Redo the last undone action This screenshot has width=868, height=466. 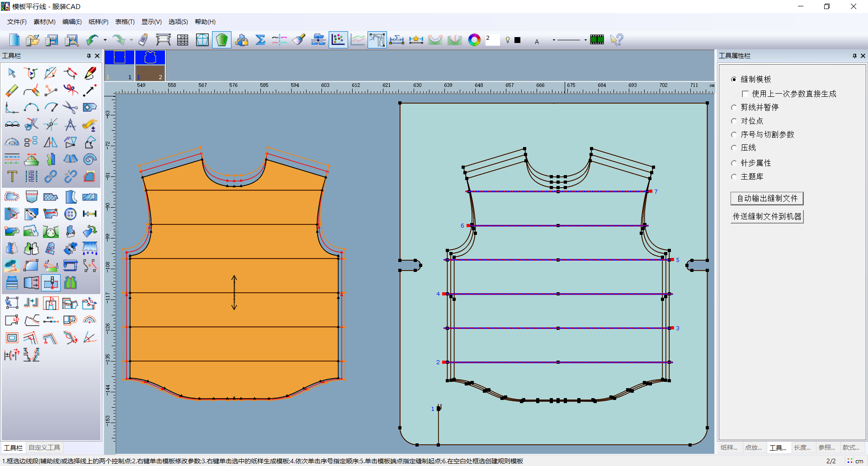click(x=118, y=40)
